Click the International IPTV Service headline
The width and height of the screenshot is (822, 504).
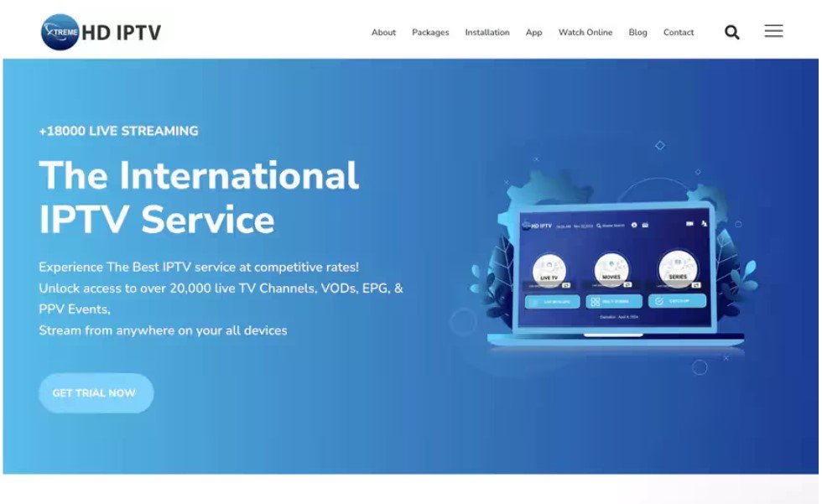click(199, 197)
